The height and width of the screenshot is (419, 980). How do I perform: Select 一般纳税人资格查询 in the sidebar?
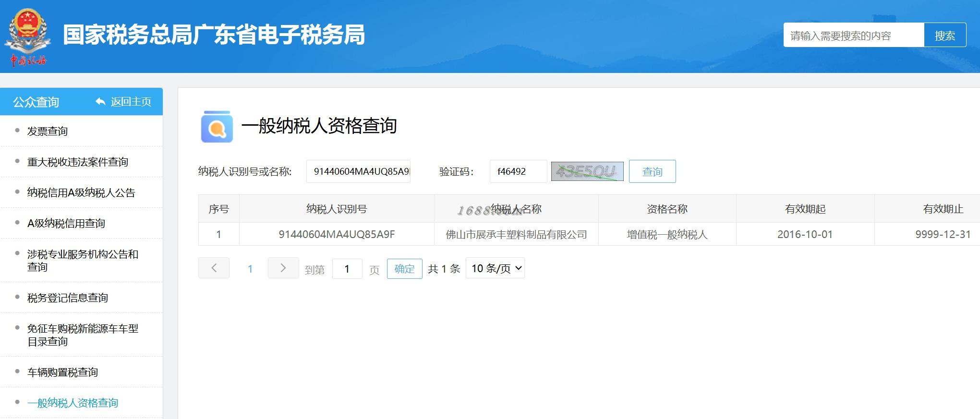coord(73,403)
